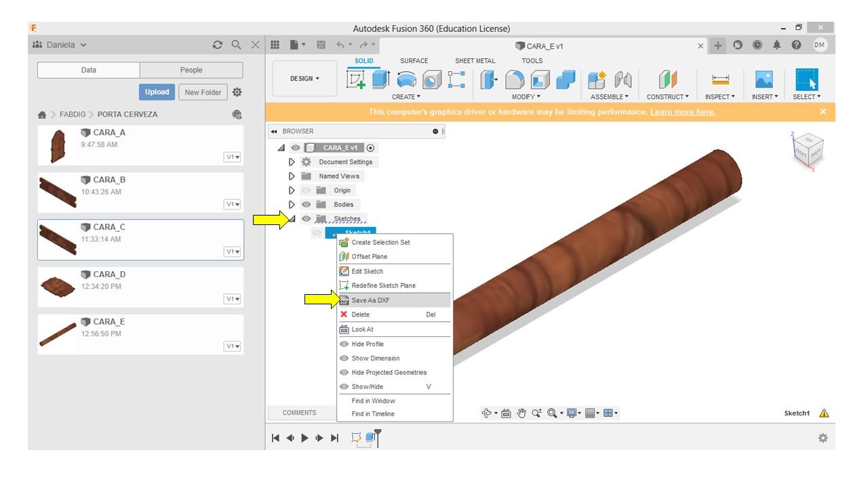Open the ASSEMBLE dropdown menu

(610, 97)
